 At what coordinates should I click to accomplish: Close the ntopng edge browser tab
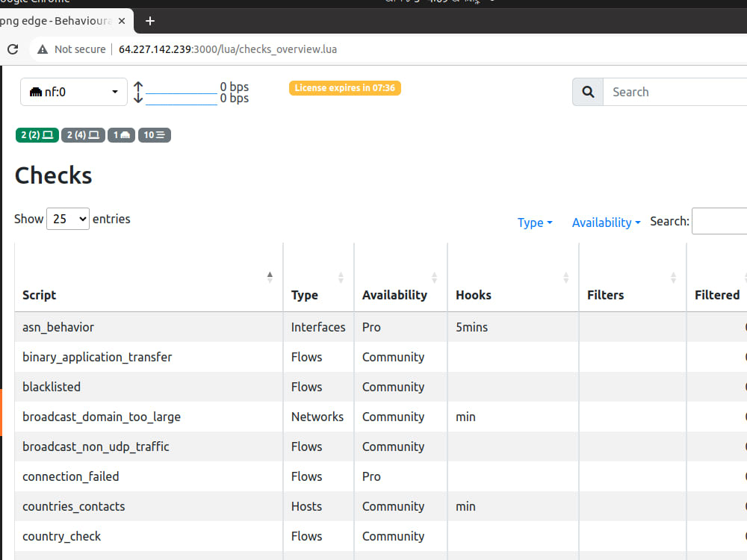click(x=122, y=21)
